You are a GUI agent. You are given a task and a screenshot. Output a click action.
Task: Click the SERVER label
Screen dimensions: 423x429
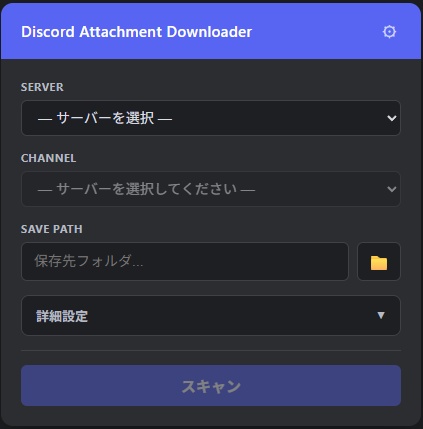42,87
